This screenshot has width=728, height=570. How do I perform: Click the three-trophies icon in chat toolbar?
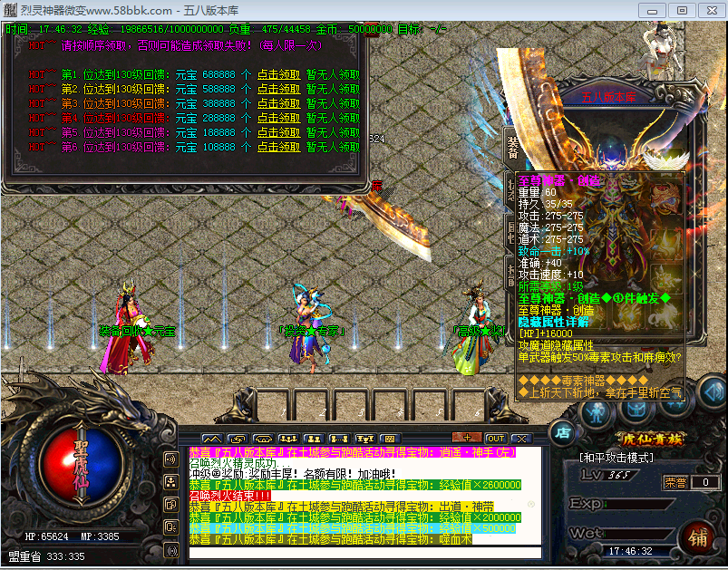point(364,439)
